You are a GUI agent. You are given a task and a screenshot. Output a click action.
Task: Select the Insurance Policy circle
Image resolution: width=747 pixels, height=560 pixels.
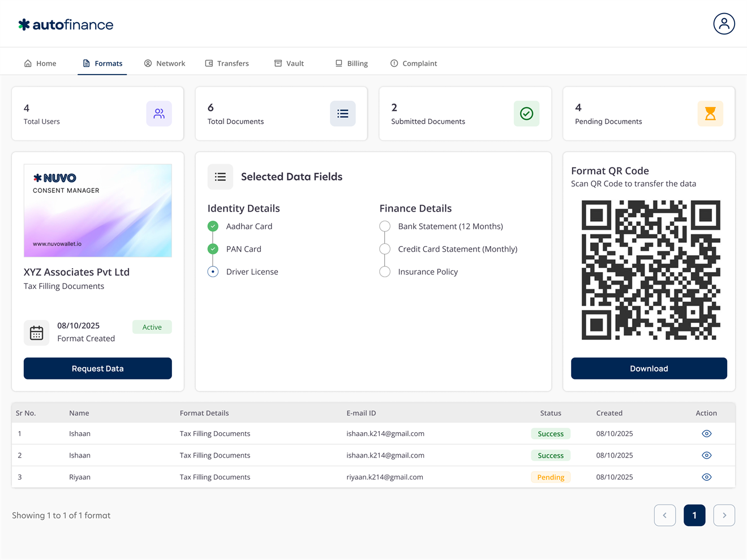[x=385, y=272]
